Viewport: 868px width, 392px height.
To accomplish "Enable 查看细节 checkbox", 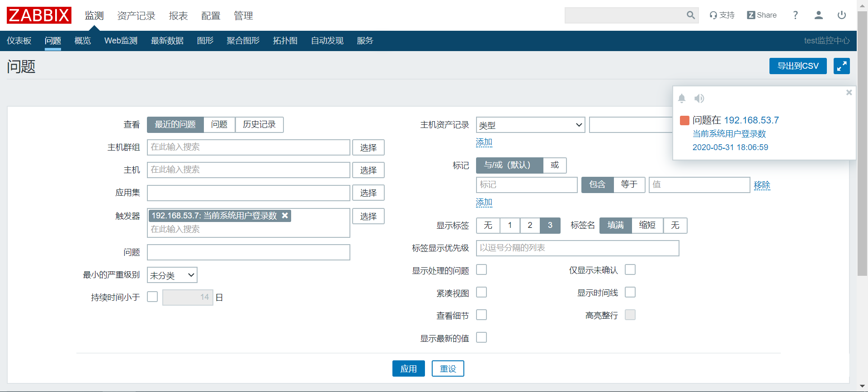I will [481, 315].
